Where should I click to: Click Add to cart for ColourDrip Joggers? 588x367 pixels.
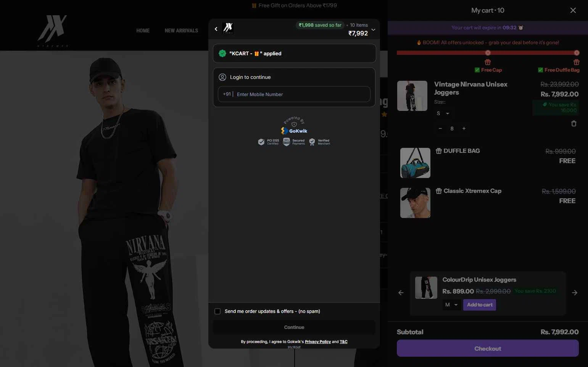click(x=480, y=305)
